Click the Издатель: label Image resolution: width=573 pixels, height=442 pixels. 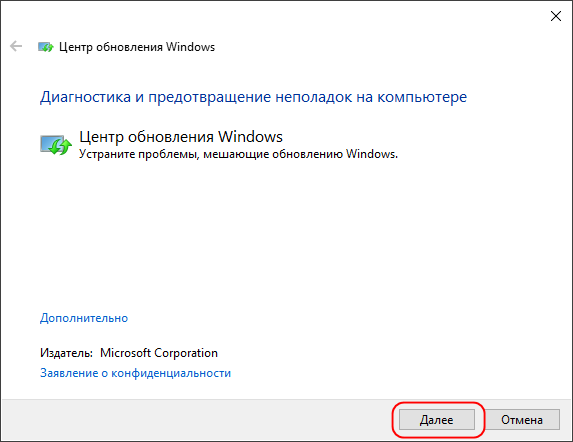point(66,353)
